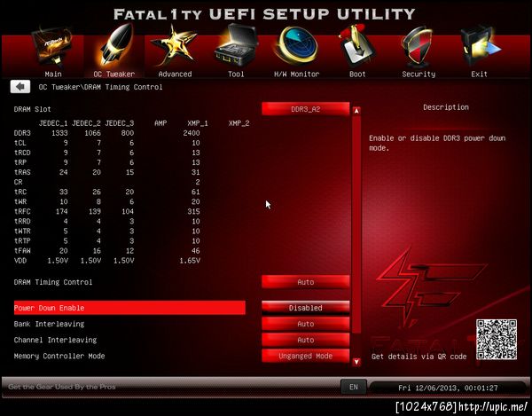Click the XMP_1 DDR3 value 2400
Screen dimensions: 532x416
(192, 133)
